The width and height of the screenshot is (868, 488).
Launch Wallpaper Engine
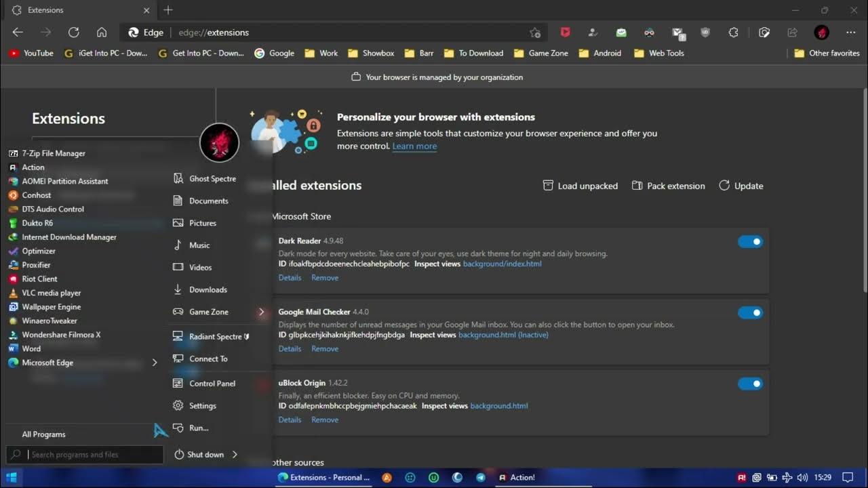click(44, 306)
